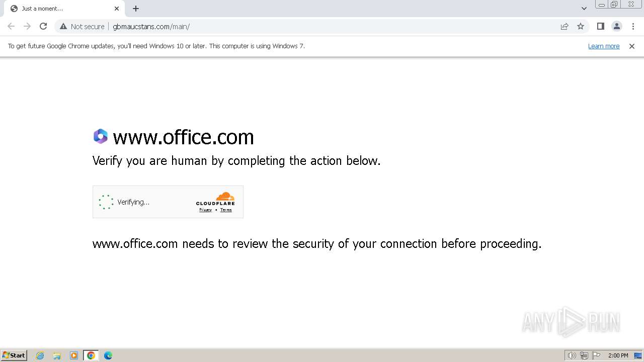This screenshot has height=362, width=644.
Task: Open Chrome's three-dot menu
Action: (633, 26)
